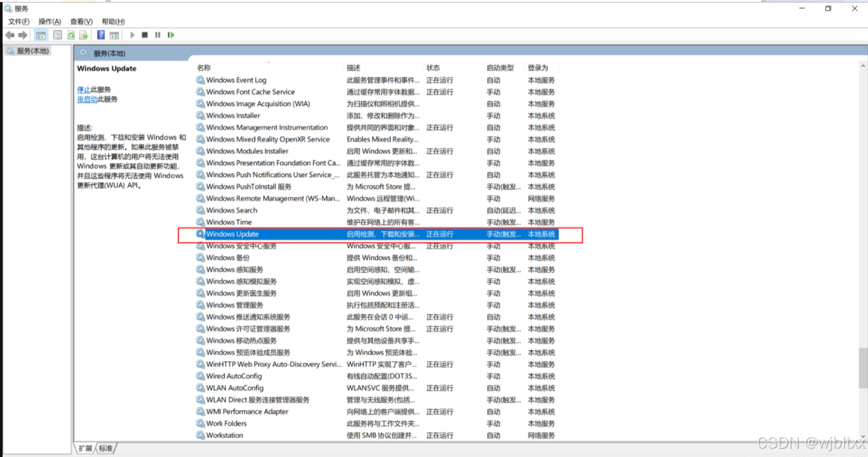Image resolution: width=868 pixels, height=457 pixels.
Task: Open the 查看(V) menu
Action: (x=81, y=22)
